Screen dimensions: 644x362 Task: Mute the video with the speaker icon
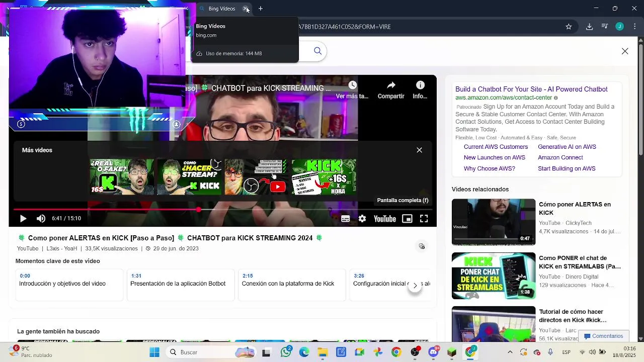(x=41, y=219)
